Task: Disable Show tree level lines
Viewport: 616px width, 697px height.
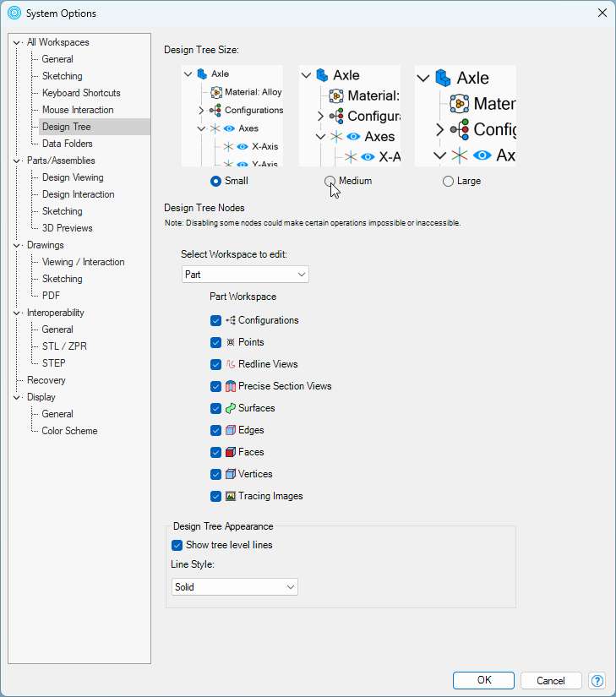Action: pos(177,545)
